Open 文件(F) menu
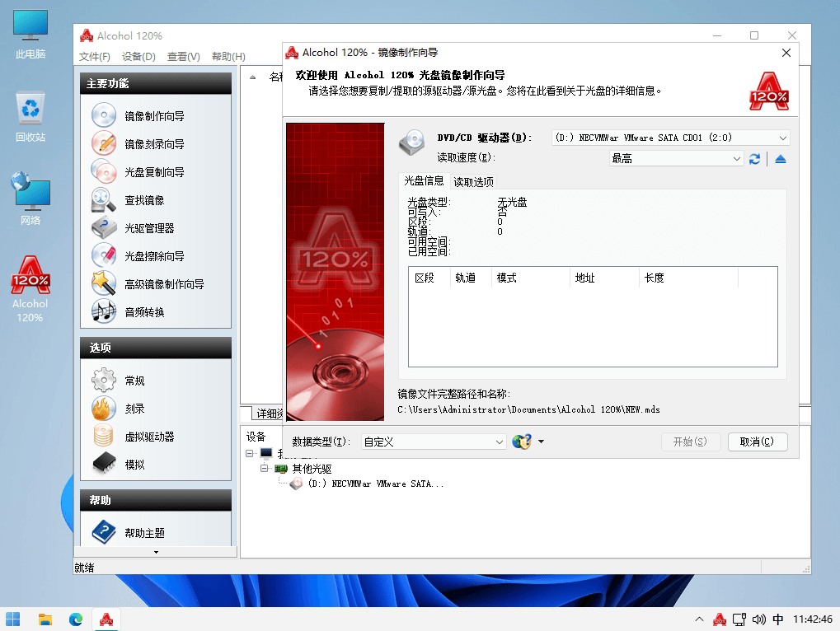The width and height of the screenshot is (840, 631). coord(95,56)
